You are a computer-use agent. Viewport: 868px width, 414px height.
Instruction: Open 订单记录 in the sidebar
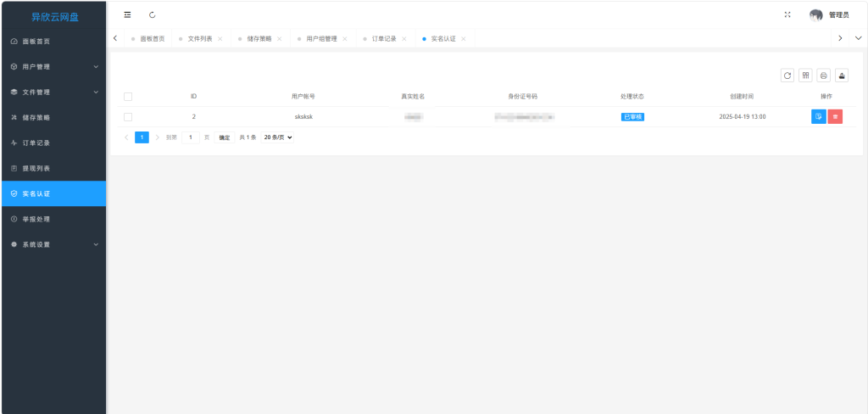(53, 143)
